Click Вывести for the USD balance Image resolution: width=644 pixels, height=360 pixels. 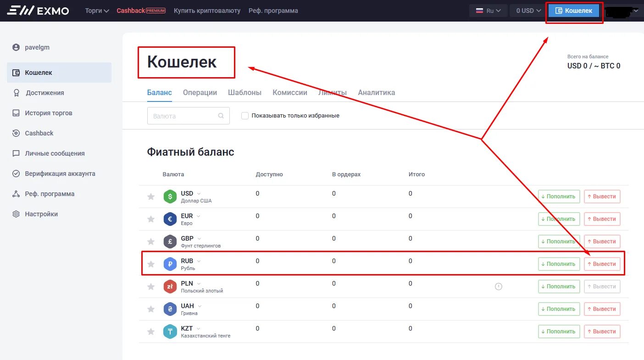pos(602,196)
